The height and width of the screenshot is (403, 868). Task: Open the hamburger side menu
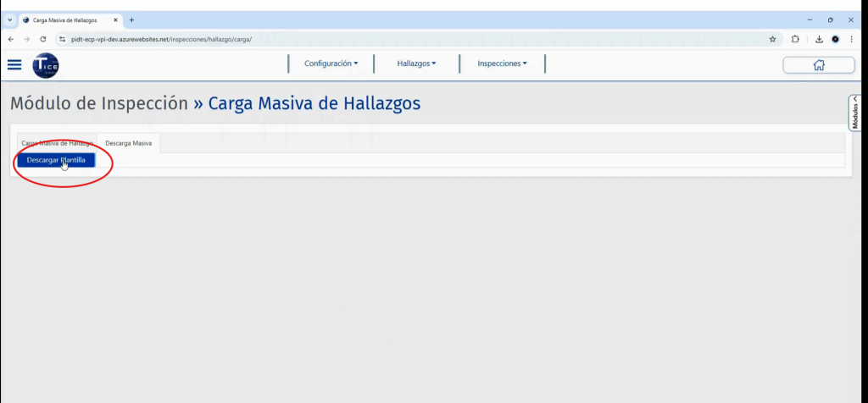tap(14, 64)
